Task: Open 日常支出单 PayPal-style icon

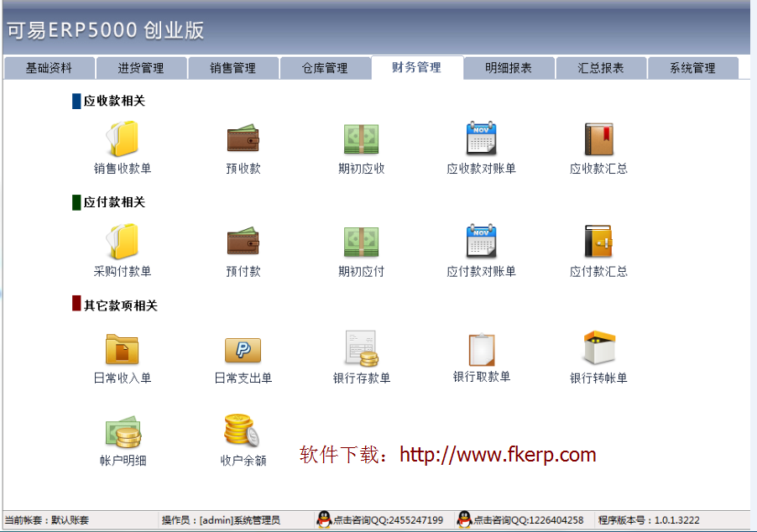Action: pos(243,350)
